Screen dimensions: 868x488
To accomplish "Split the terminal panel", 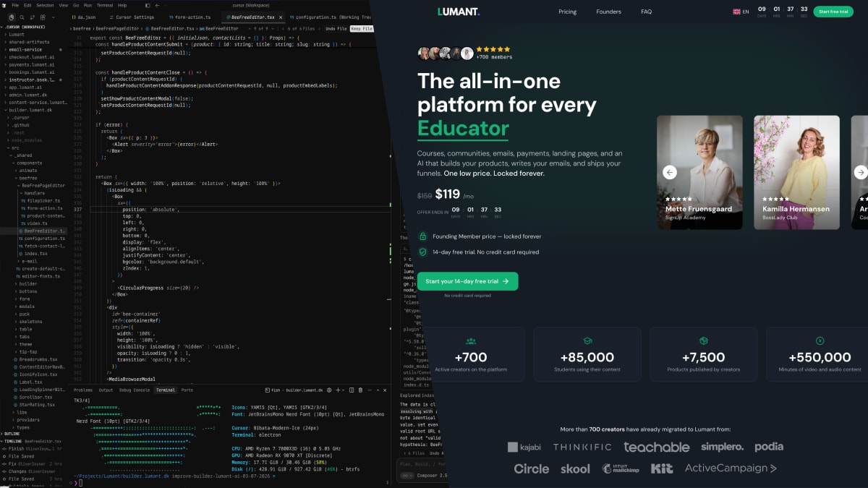I will tap(352, 390).
